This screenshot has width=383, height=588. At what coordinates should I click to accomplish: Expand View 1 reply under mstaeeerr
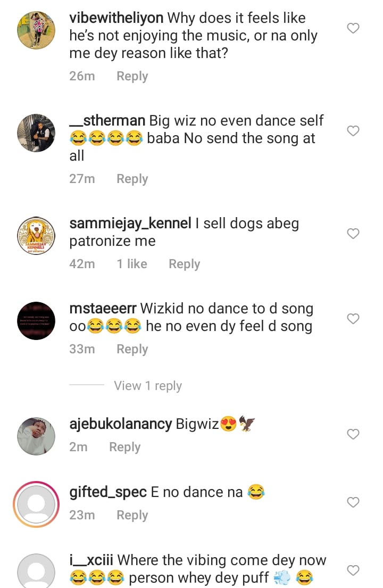click(x=147, y=386)
